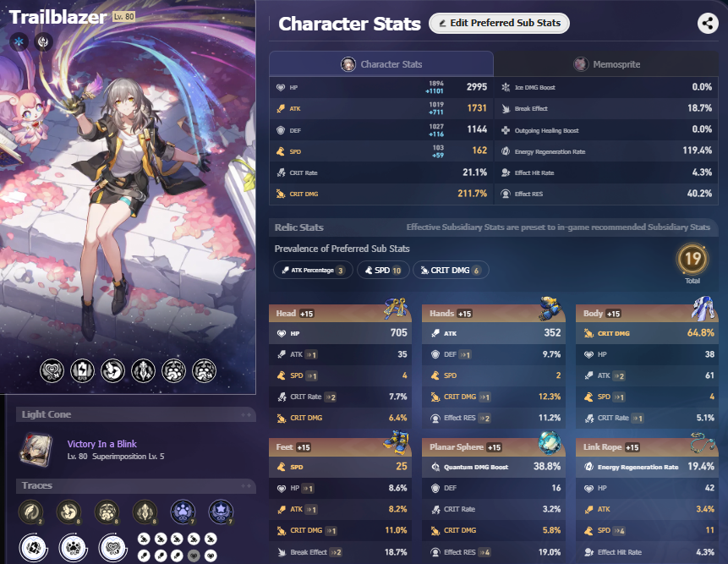728x564 pixels.
Task: Click the Remembrance path icon under Trailblazer
Action: 44,41
